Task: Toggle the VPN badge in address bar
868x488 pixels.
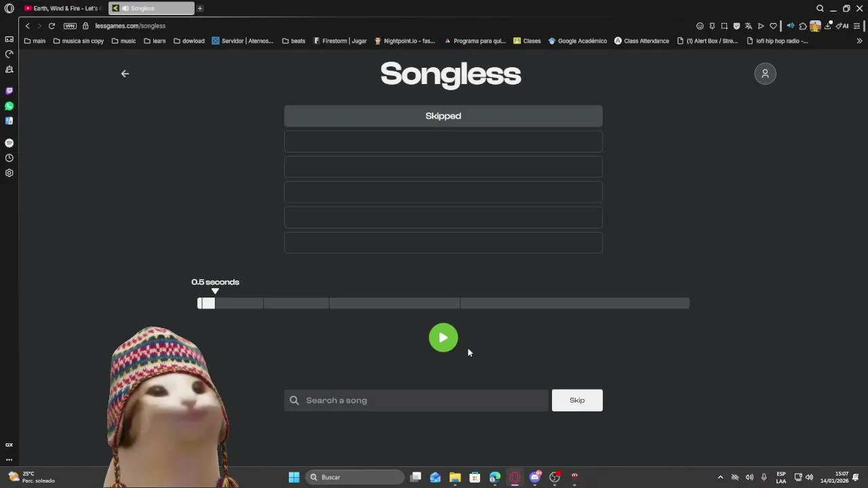Action: tap(70, 26)
